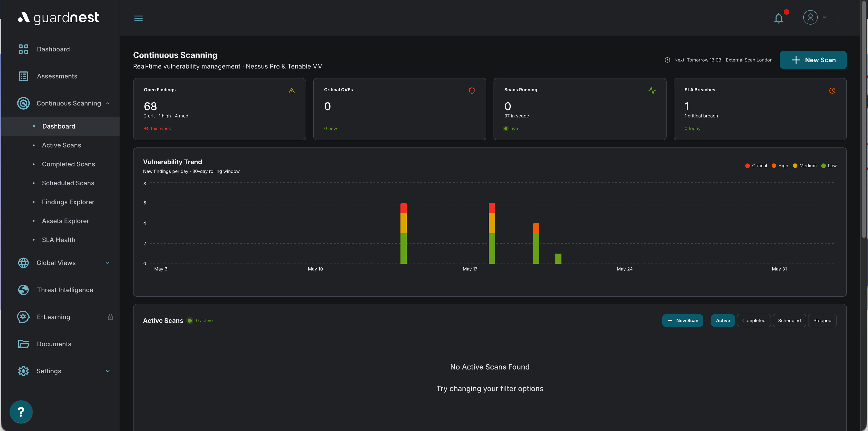The height and width of the screenshot is (431, 868).
Task: Click the Open Findings warning triangle icon
Action: click(x=292, y=91)
